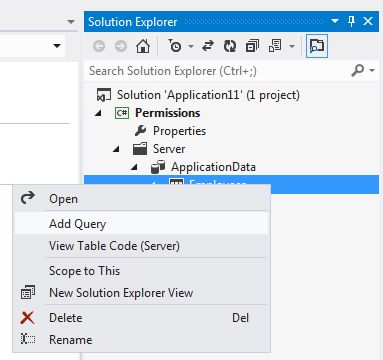This screenshot has height=360, width=383.
Task: Choose View Table Code (Server)
Action: [x=141, y=246]
